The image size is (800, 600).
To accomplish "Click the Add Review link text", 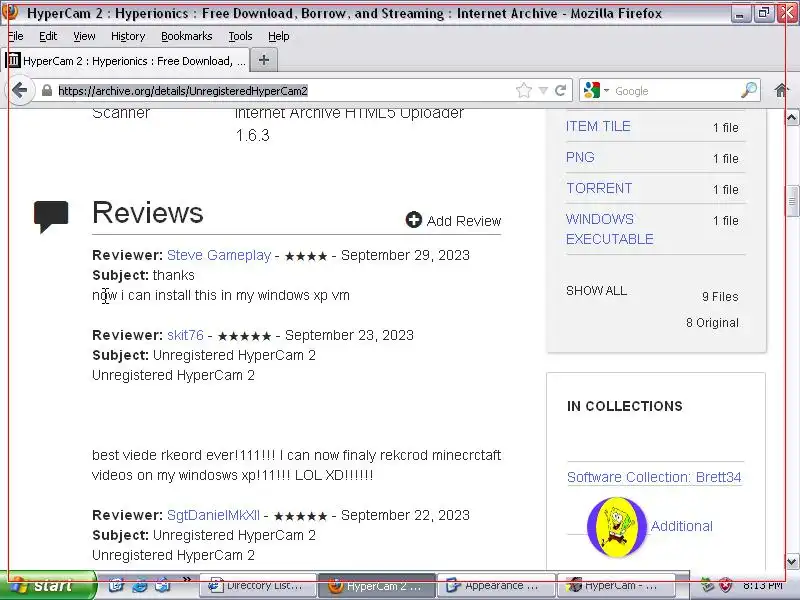I will [464, 221].
